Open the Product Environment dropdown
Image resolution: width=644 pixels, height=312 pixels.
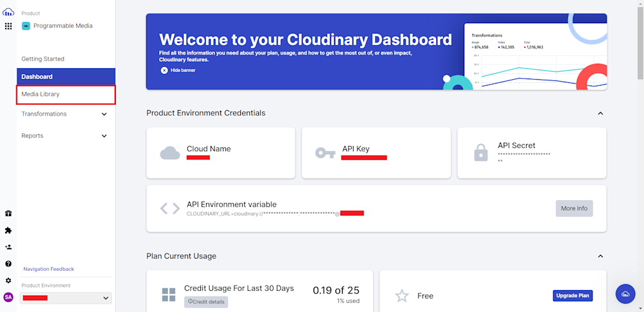coord(66,298)
